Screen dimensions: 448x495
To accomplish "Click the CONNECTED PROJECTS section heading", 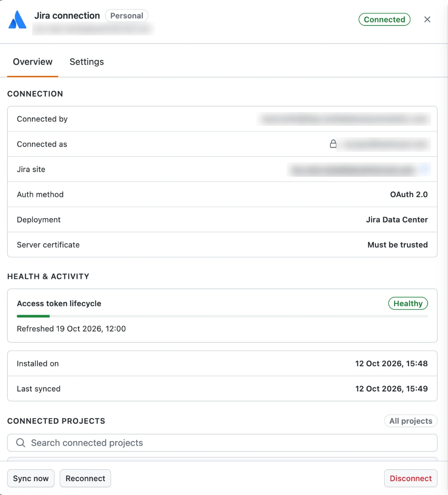I will 56,421.
